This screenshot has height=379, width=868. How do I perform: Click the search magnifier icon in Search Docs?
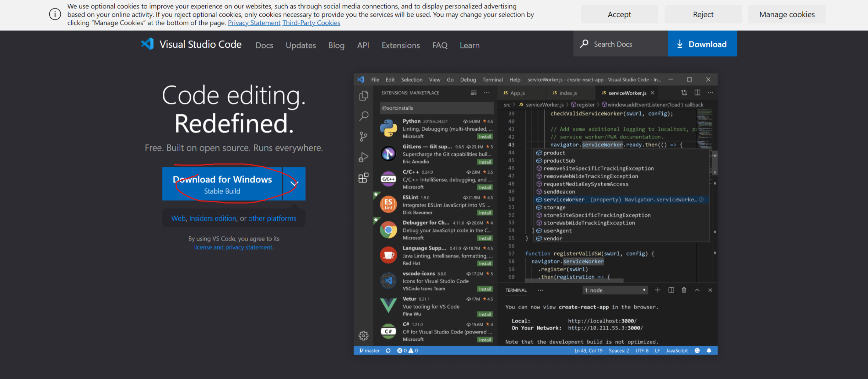pos(584,44)
